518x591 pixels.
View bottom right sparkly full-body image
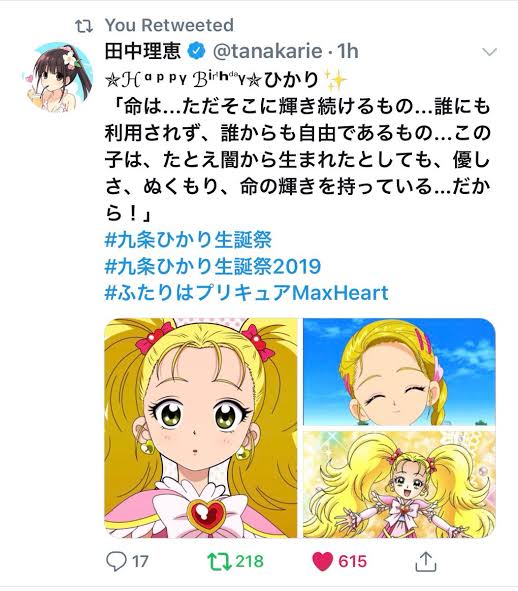399,484
